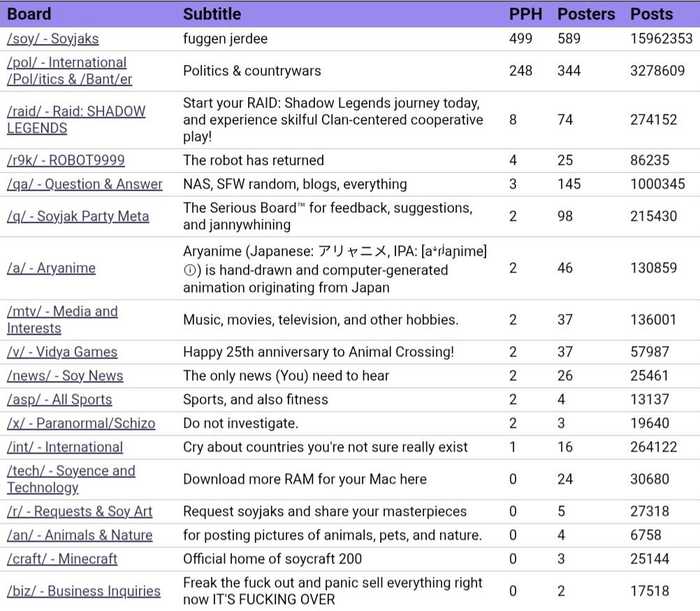Image resolution: width=700 pixels, height=611 pixels.
Task: Go to /pol/ International Politics board
Action: 68,71
